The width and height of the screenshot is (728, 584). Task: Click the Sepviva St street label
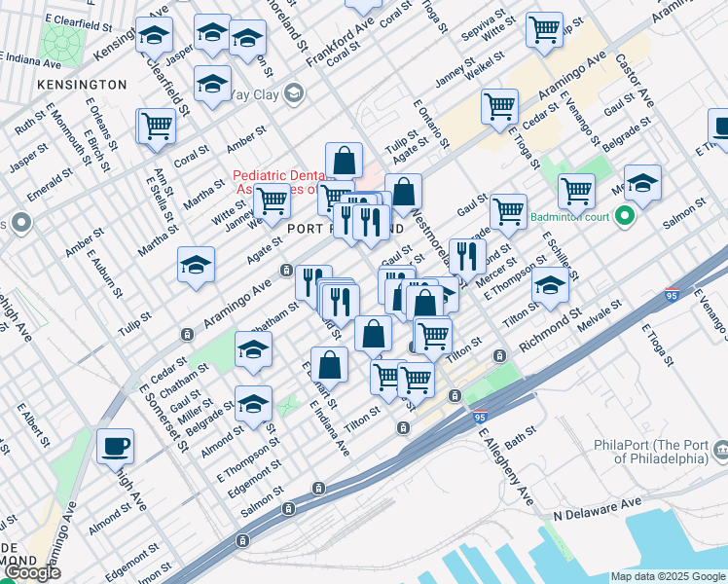[484, 24]
